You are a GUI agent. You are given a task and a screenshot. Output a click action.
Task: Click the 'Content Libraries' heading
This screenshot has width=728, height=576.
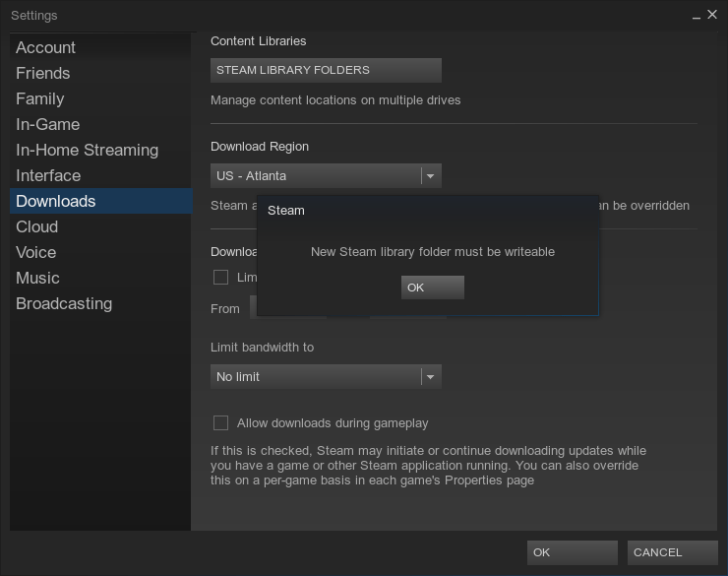tap(258, 41)
